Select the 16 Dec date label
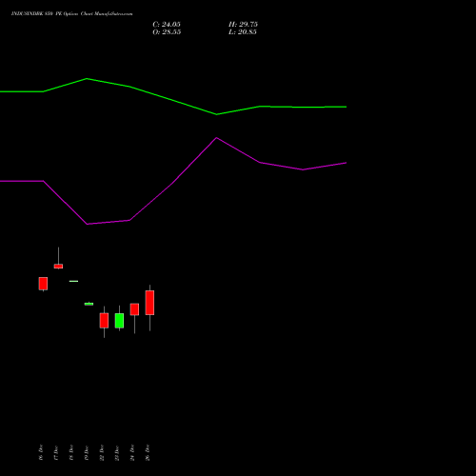Viewport: 476px width, 476px height. (41, 452)
